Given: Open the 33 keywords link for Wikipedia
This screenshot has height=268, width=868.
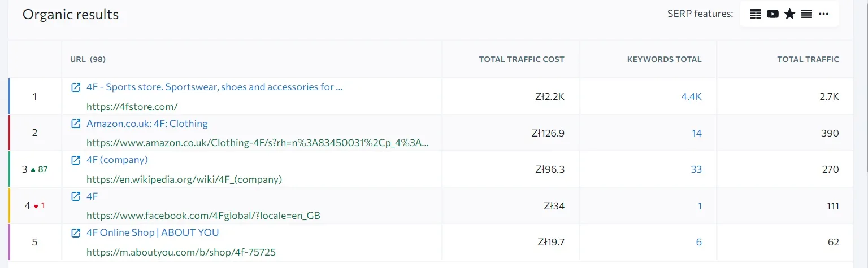Looking at the screenshot, I should point(696,169).
